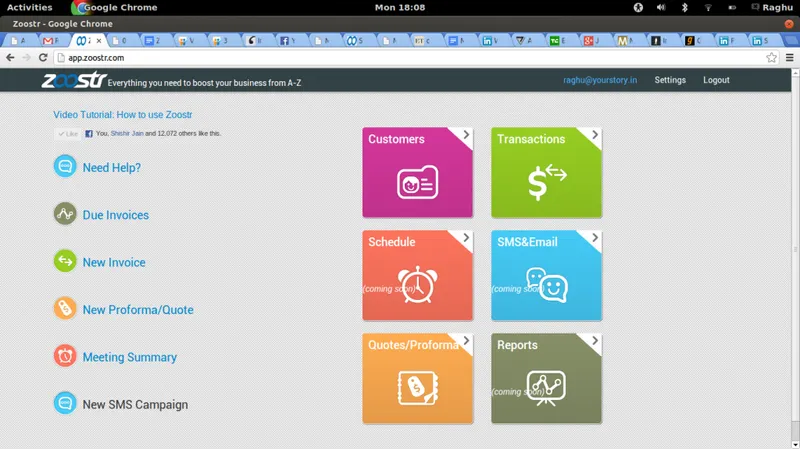The height and width of the screenshot is (449, 800).
Task: Open the green Transactions tile
Action: click(x=546, y=174)
